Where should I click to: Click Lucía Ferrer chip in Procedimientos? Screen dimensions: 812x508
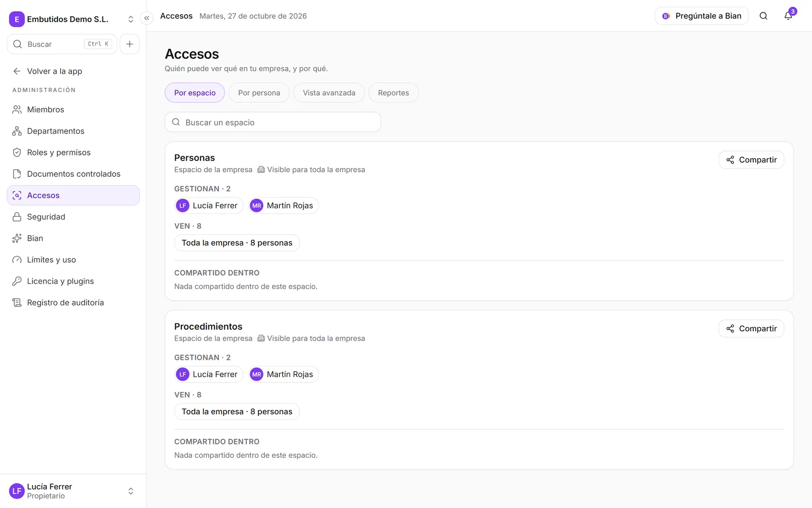click(x=209, y=374)
